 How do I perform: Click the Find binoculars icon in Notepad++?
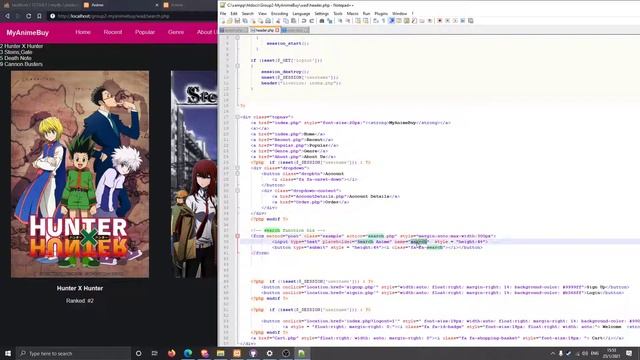322,21
